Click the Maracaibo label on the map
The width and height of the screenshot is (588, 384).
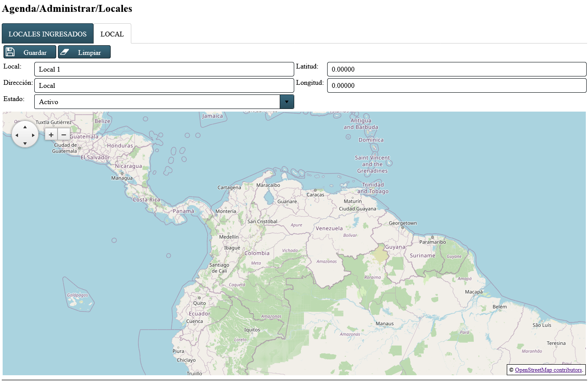(x=268, y=185)
